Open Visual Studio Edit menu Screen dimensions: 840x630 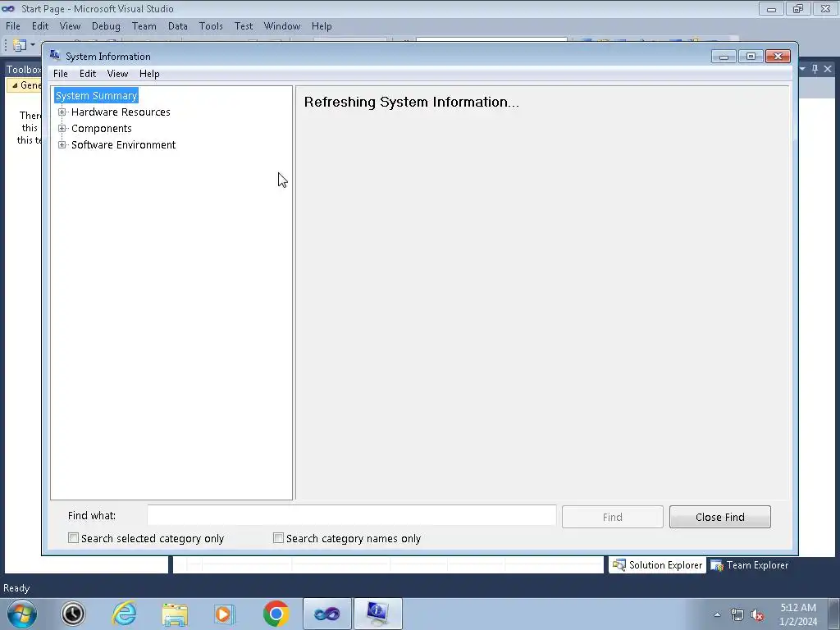click(x=40, y=26)
